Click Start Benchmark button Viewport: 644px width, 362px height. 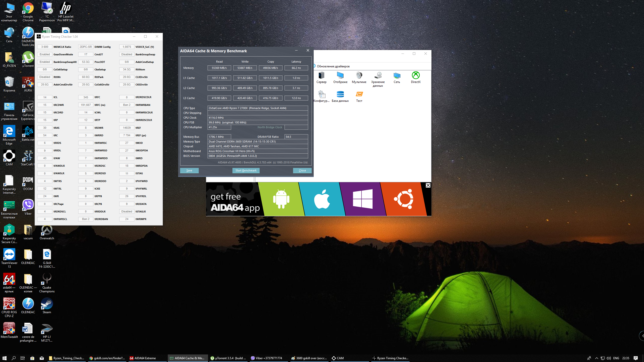click(246, 170)
